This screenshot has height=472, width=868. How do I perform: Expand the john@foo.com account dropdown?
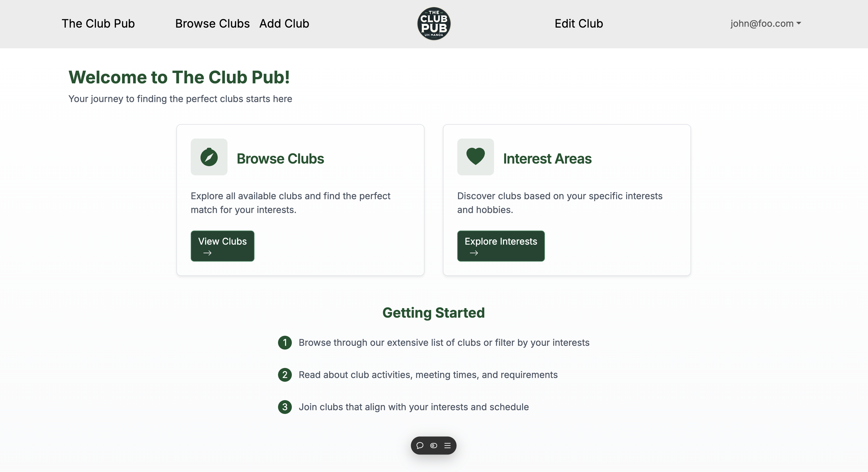pyautogui.click(x=765, y=24)
